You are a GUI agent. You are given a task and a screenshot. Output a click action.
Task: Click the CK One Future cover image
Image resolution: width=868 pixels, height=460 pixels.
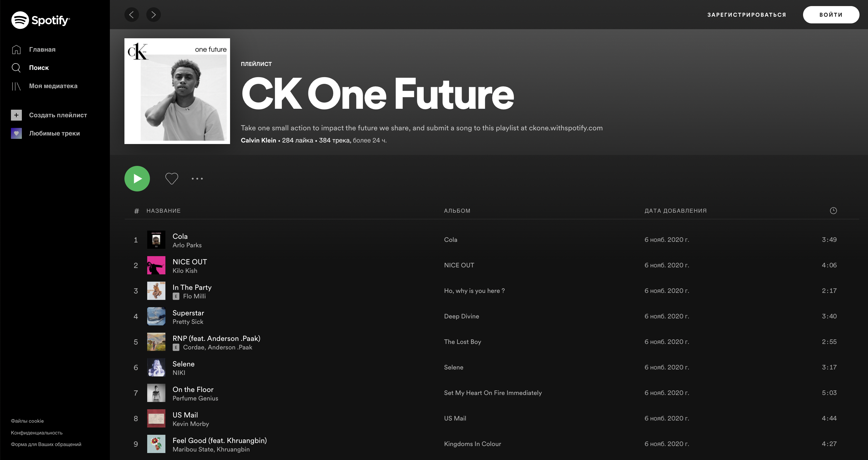point(177,91)
